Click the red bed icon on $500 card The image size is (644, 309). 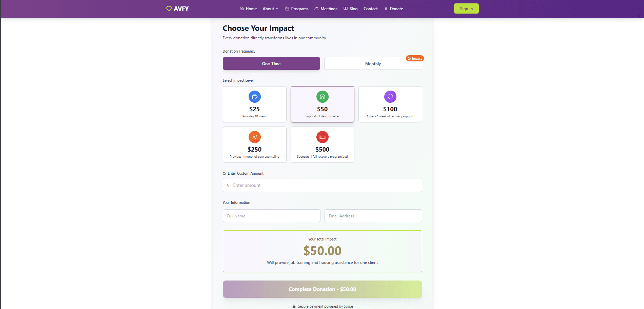pyautogui.click(x=322, y=137)
